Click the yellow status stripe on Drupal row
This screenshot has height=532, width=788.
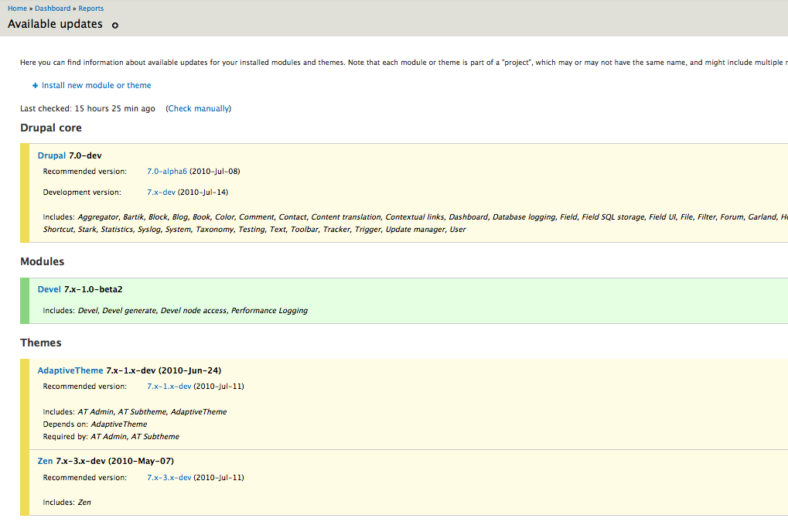(x=25, y=193)
